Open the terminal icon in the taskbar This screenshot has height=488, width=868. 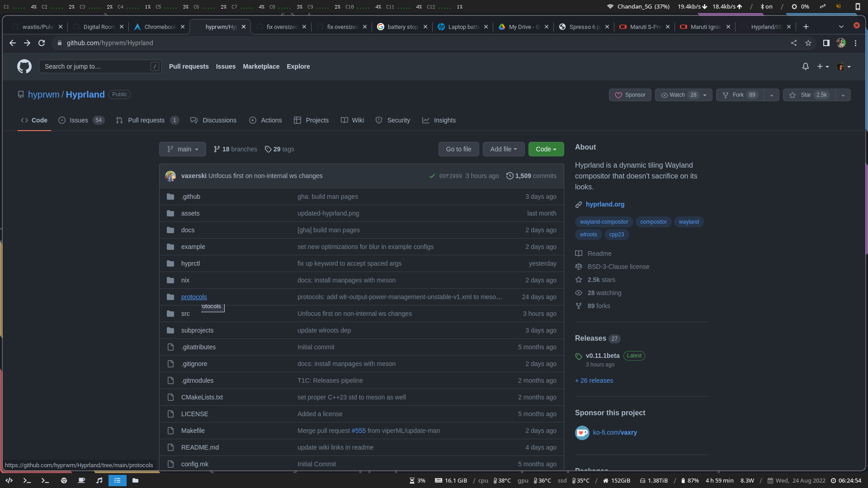click(27, 480)
